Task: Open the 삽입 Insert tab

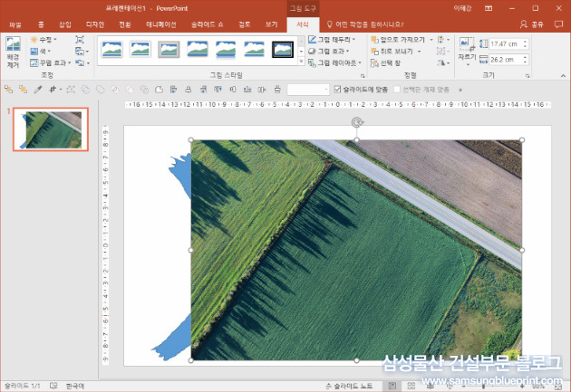Action: pos(65,24)
